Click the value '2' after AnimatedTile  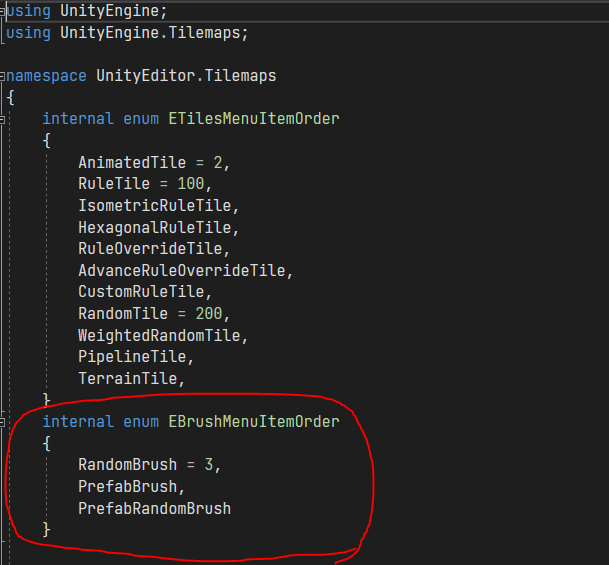click(x=218, y=162)
